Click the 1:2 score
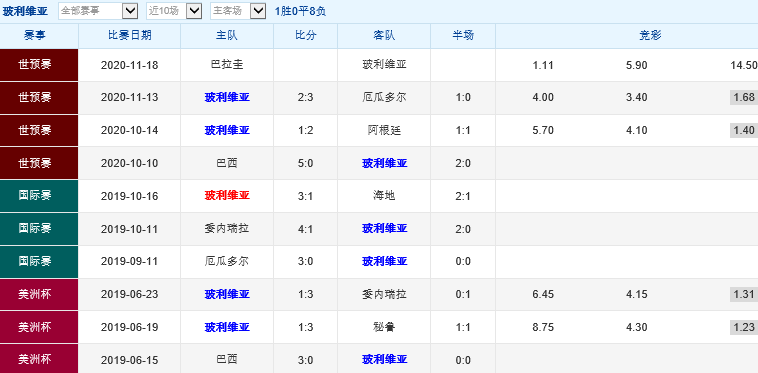This screenshot has height=373, width=758. tap(306, 130)
